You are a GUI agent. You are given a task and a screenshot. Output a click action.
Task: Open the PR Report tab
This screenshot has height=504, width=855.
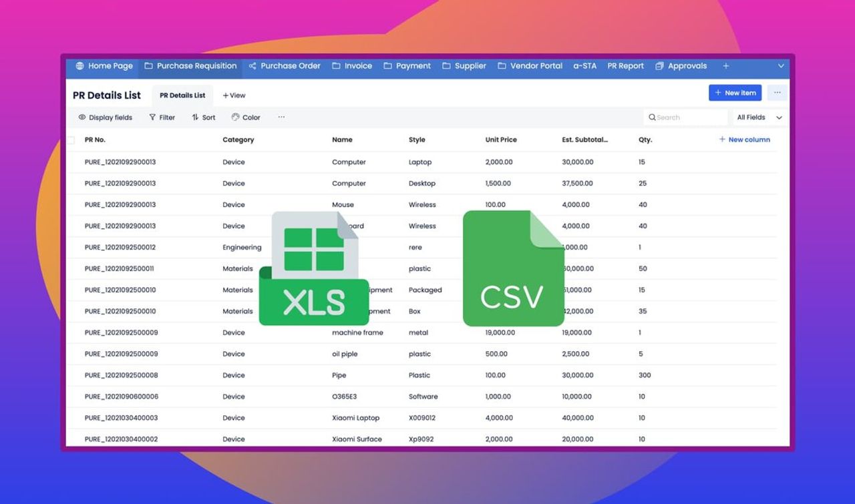tap(625, 66)
